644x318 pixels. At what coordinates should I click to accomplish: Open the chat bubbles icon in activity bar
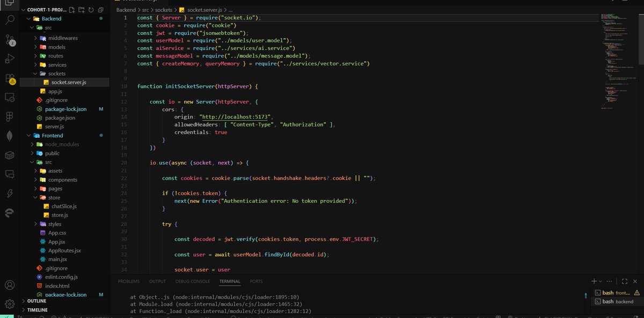pyautogui.click(x=10, y=174)
